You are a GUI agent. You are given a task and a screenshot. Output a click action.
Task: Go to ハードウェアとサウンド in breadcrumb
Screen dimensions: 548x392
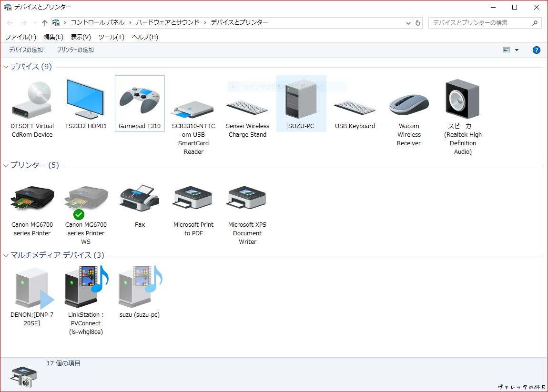point(167,22)
